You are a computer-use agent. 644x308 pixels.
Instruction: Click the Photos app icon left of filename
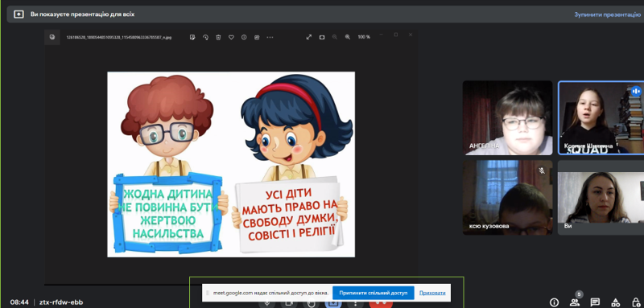pyautogui.click(x=52, y=37)
